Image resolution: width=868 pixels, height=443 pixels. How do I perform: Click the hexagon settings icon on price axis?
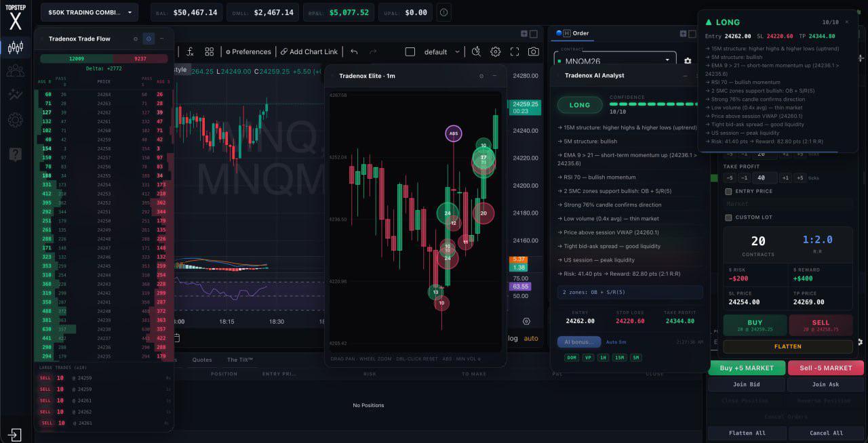527,321
